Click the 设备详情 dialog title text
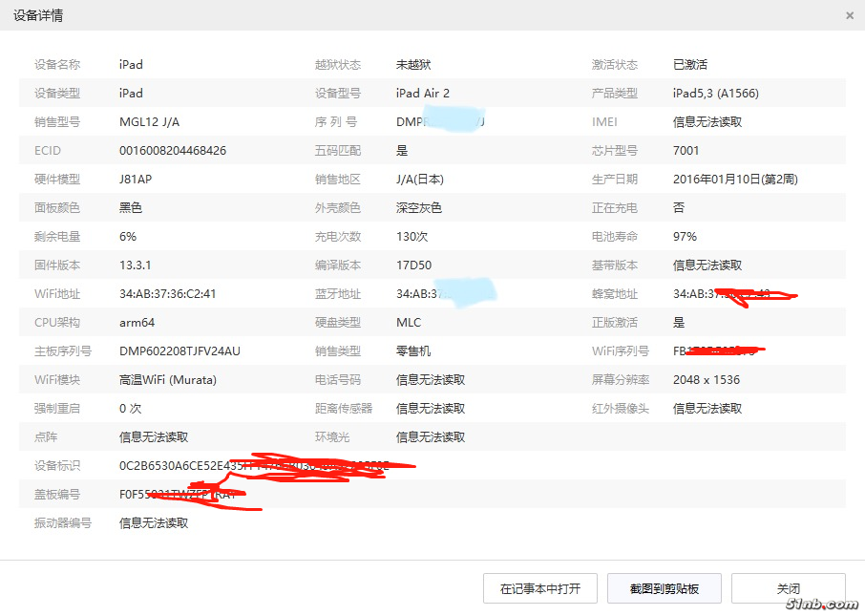The width and height of the screenshot is (865, 616). tap(38, 16)
